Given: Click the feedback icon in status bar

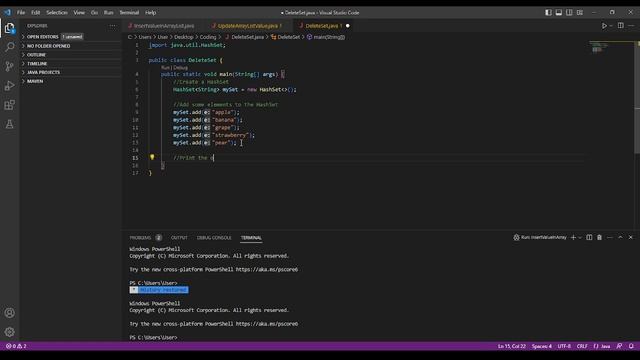Looking at the screenshot, I should point(619,346).
